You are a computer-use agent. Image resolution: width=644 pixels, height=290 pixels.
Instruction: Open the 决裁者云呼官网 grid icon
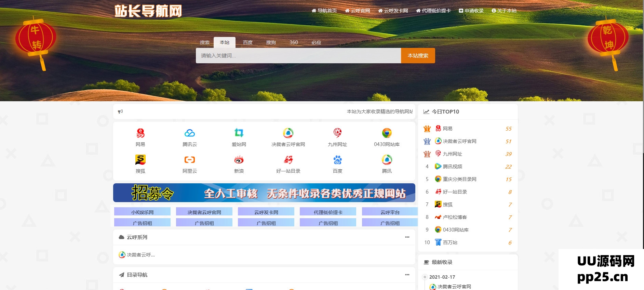click(x=288, y=133)
